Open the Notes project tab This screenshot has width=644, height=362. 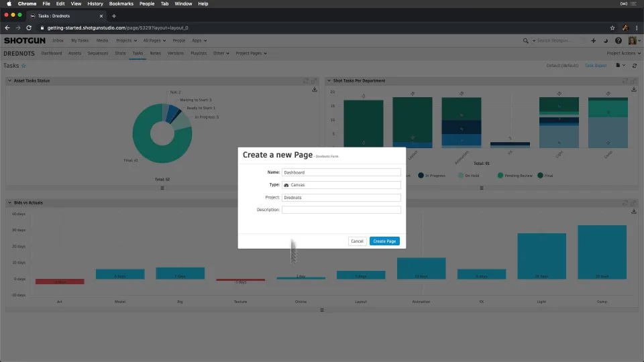click(155, 54)
